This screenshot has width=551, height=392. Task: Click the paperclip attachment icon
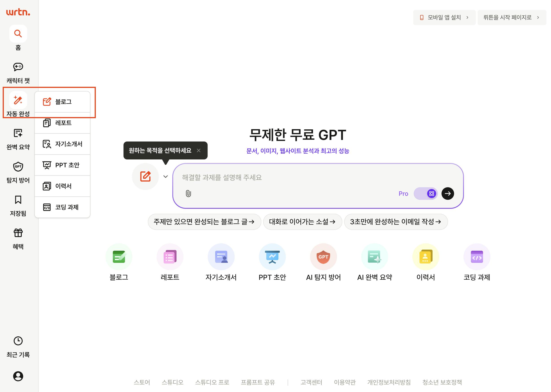pyautogui.click(x=188, y=193)
